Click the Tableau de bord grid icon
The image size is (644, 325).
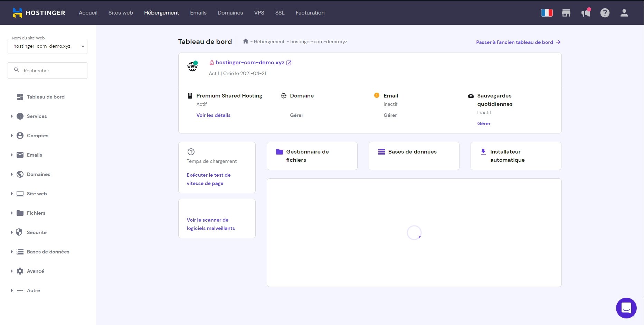[x=20, y=97]
